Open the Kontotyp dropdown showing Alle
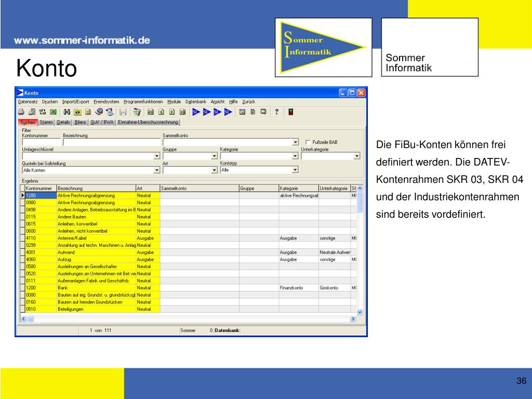Viewport: 532px width, 399px height. tap(295, 170)
